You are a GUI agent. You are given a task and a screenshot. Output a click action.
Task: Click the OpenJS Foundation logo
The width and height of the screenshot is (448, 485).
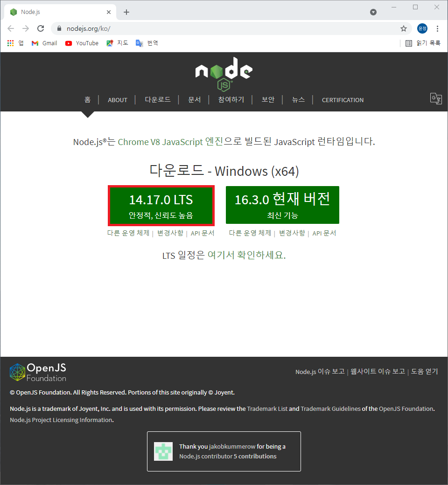point(38,372)
